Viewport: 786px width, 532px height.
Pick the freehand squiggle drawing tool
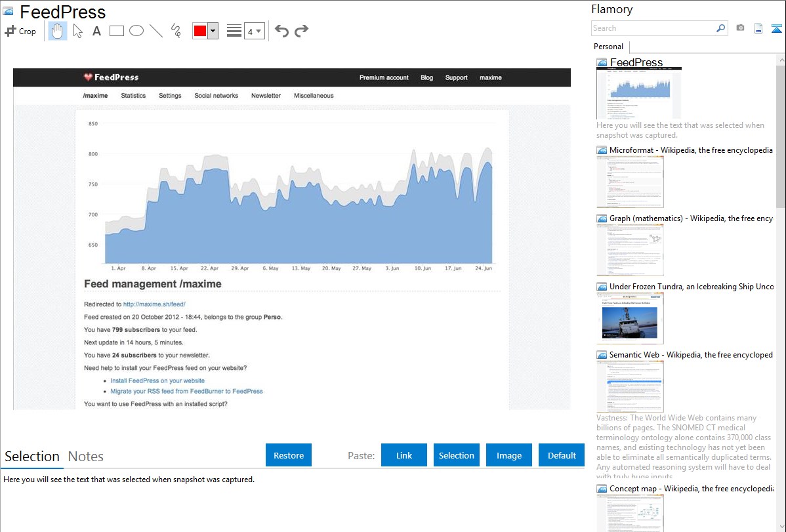click(x=176, y=31)
